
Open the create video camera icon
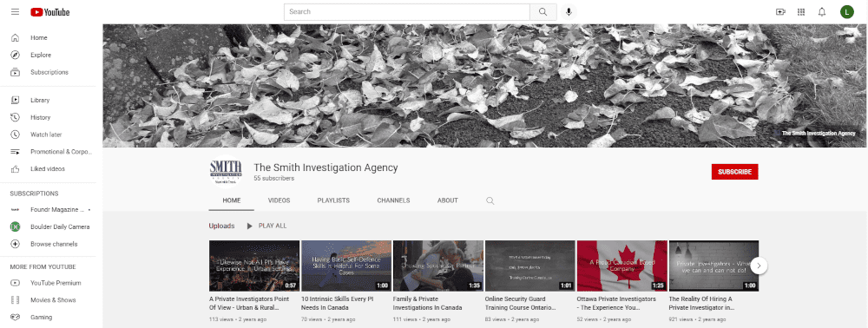click(x=780, y=11)
